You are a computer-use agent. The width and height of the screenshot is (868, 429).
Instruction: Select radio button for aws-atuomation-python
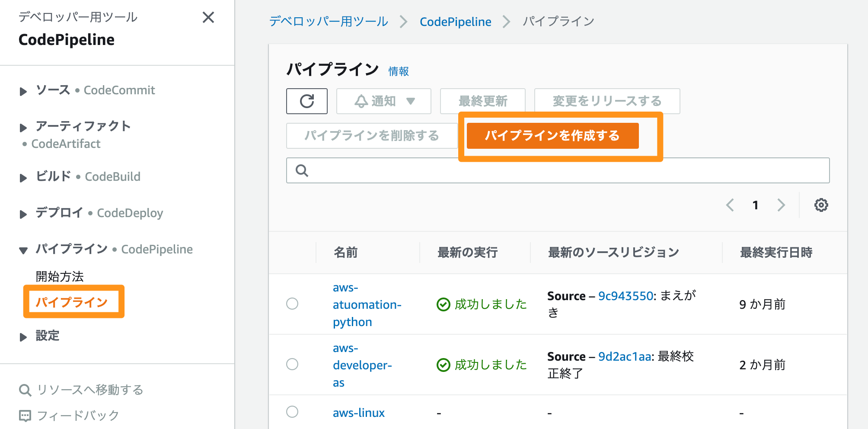pos(292,304)
